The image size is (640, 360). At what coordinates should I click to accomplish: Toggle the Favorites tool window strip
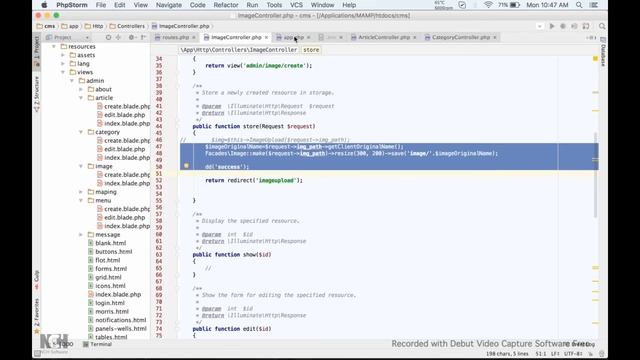tap(36, 316)
